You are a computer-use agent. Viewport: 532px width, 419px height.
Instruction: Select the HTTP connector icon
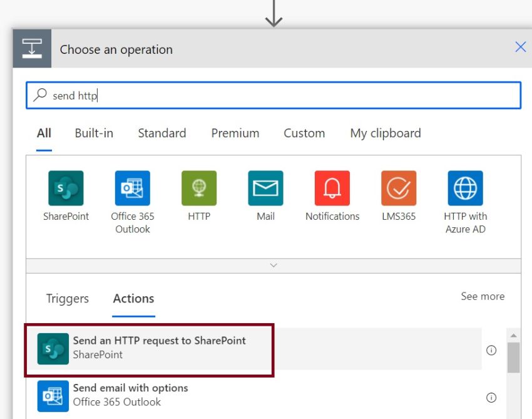[x=199, y=188]
